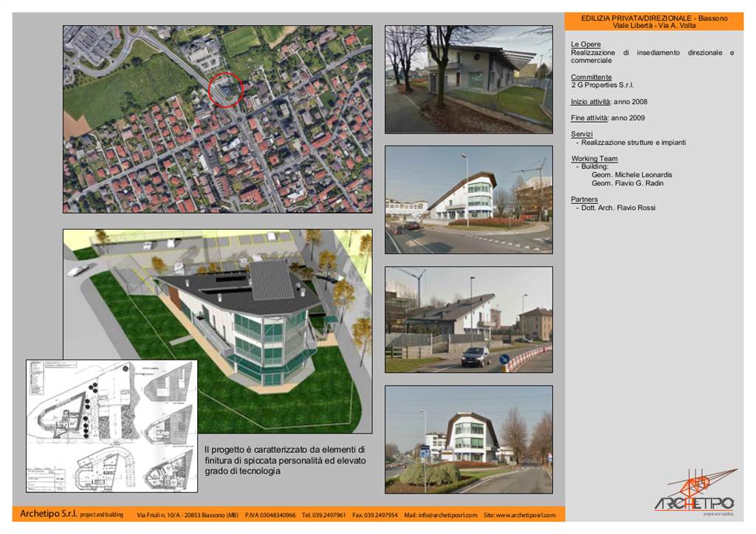The width and height of the screenshot is (756, 534).
Task: Select the VAT number "P.IVA 03048340966"
Action: point(270,516)
